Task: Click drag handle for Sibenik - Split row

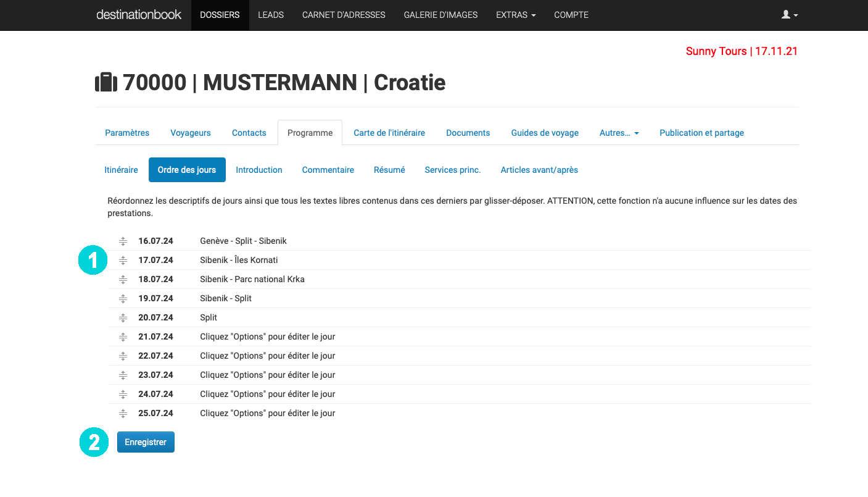Action: click(123, 298)
